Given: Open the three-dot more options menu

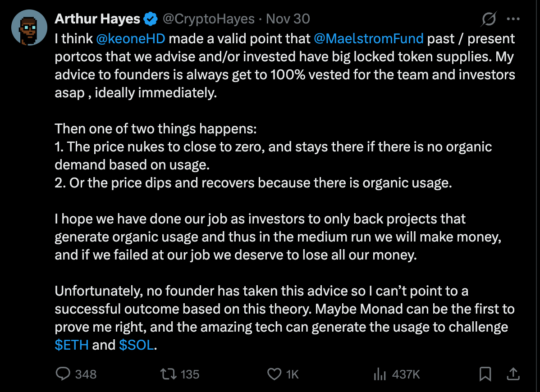Looking at the screenshot, I should (x=513, y=19).
